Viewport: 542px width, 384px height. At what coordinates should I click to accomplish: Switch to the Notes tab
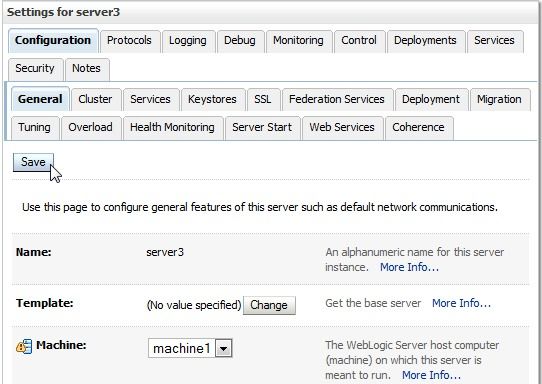pyautogui.click(x=86, y=68)
